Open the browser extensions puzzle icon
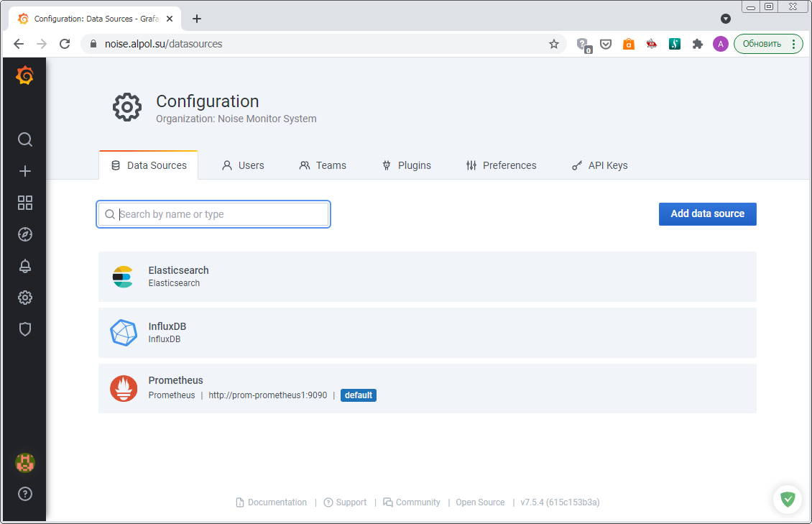Viewport: 812px width, 524px height. coord(697,44)
